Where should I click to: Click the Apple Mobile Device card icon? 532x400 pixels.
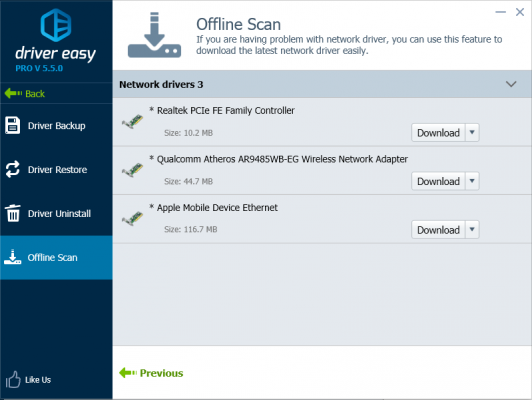click(x=133, y=218)
